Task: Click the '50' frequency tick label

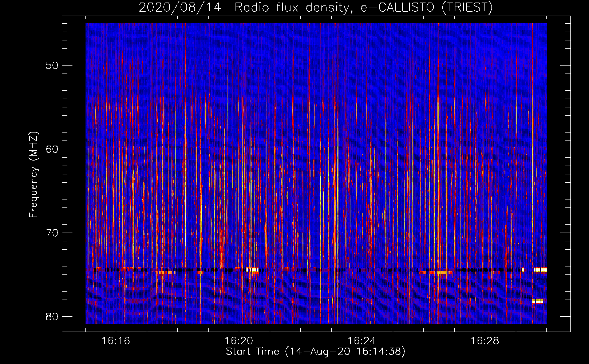Action: pyautogui.click(x=52, y=66)
